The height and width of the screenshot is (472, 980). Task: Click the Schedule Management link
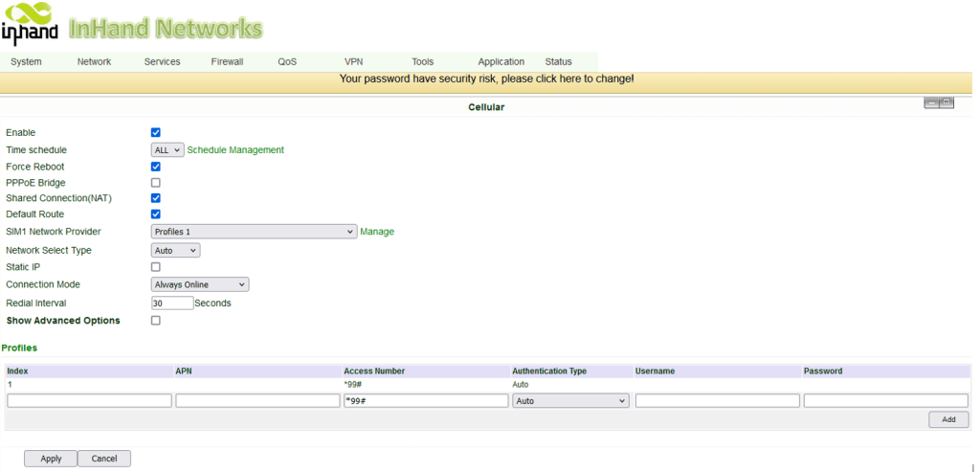click(235, 150)
